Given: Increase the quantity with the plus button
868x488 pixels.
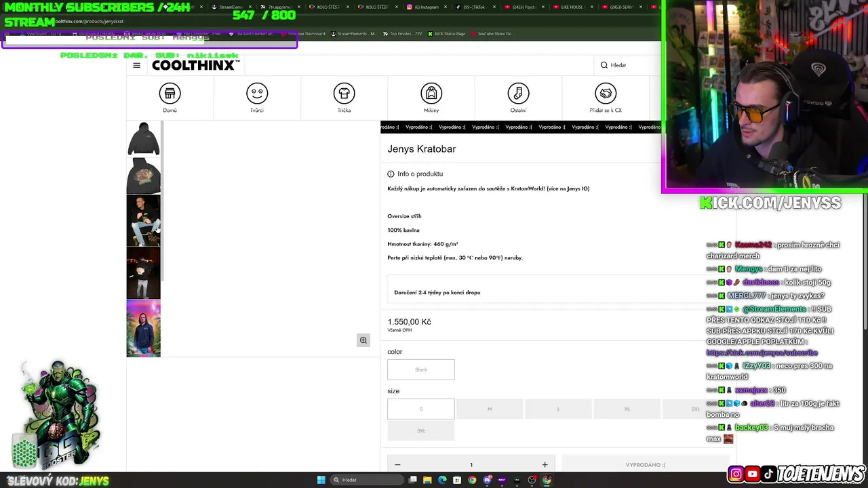Looking at the screenshot, I should pyautogui.click(x=545, y=464).
